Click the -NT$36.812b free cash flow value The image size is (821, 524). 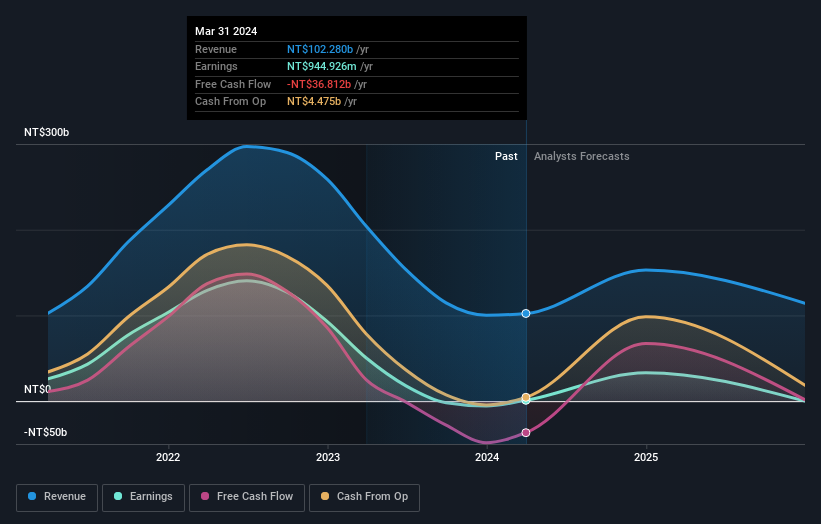tap(319, 84)
